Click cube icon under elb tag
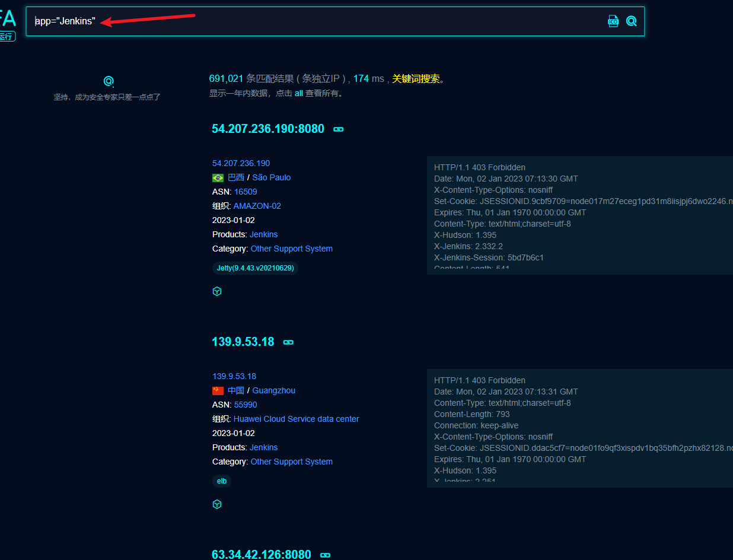 (217, 504)
